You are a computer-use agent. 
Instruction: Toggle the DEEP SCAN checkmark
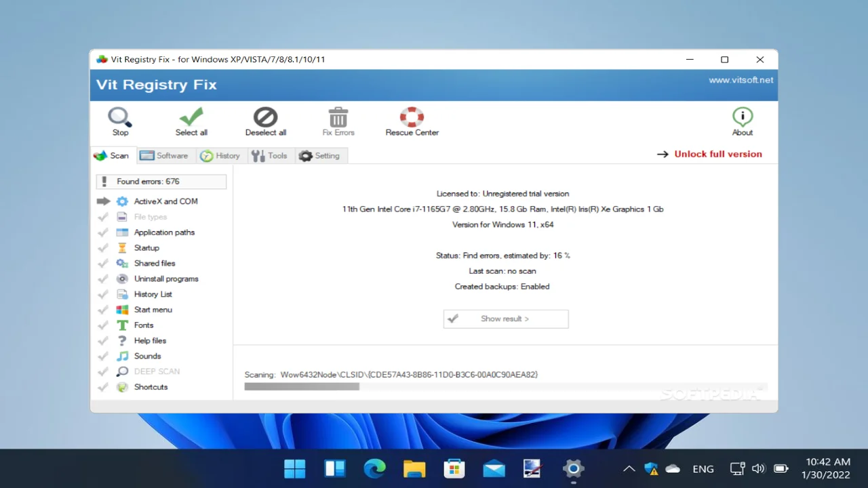click(x=103, y=371)
